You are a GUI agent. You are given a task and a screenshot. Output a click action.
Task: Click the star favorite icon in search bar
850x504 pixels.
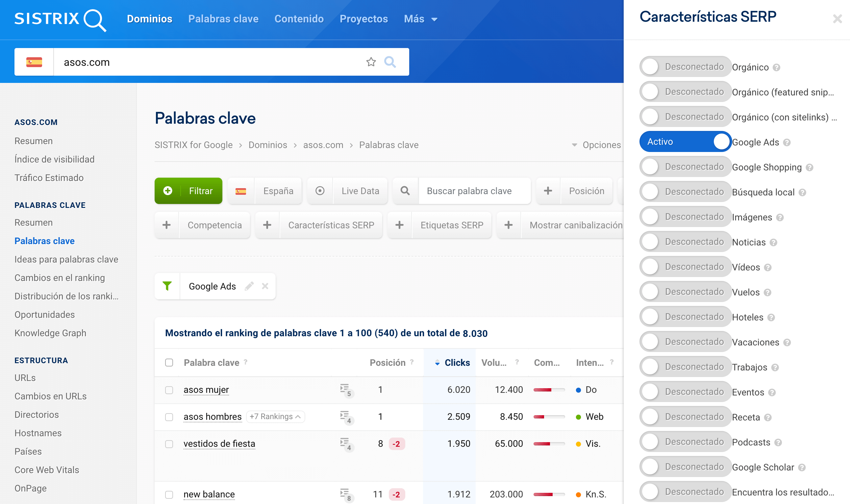[x=371, y=62]
